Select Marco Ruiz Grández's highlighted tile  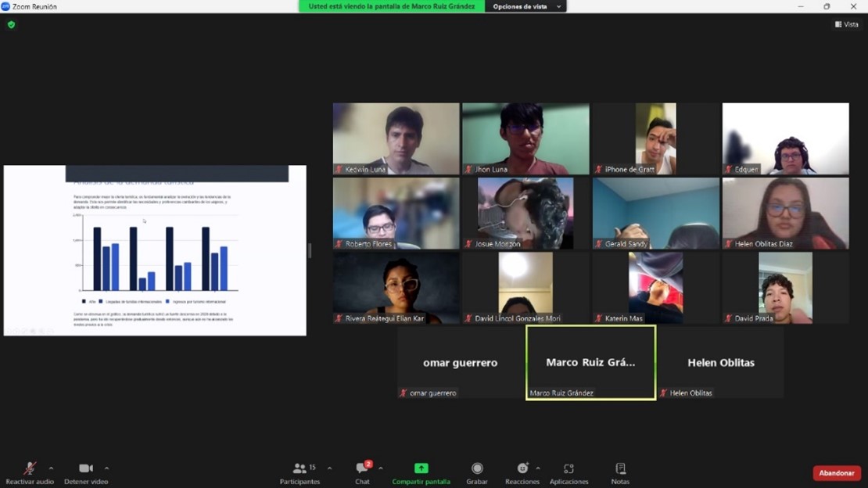tap(590, 363)
